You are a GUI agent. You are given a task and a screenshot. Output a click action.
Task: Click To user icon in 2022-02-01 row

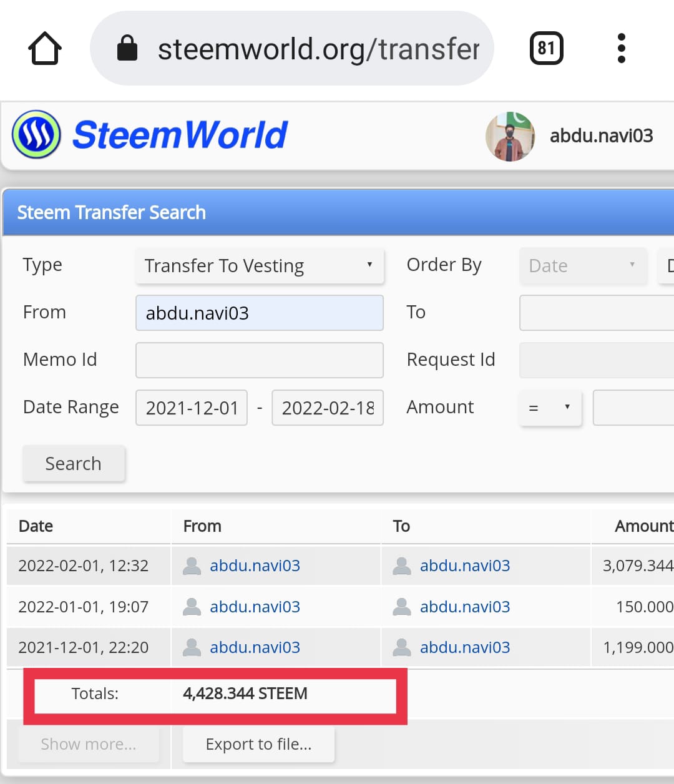click(402, 566)
